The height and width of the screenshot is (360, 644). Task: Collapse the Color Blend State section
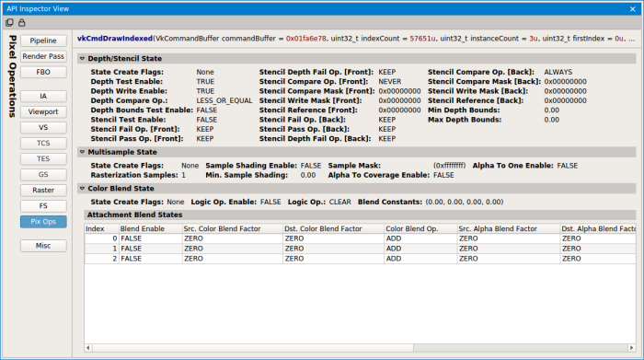click(82, 188)
